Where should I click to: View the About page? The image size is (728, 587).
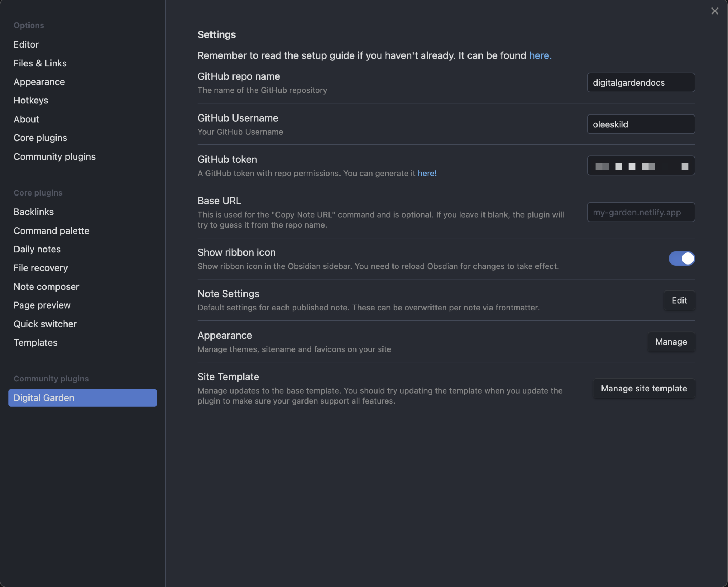[26, 119]
